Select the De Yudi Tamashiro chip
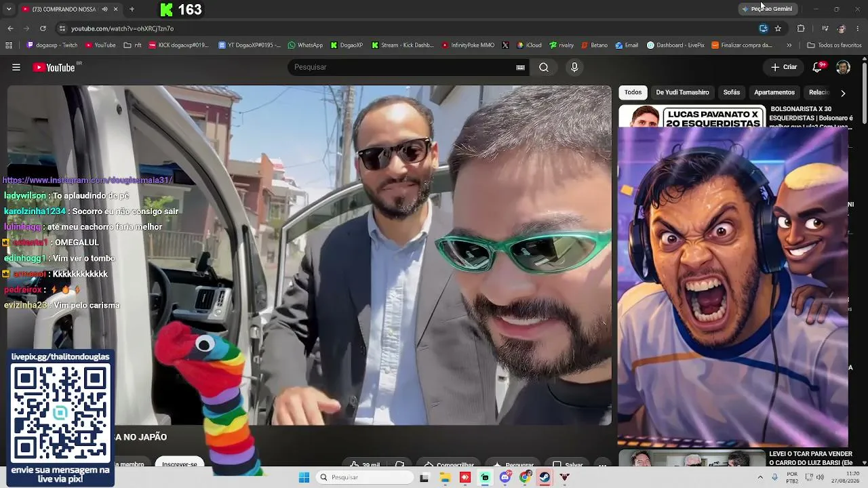 pyautogui.click(x=682, y=92)
